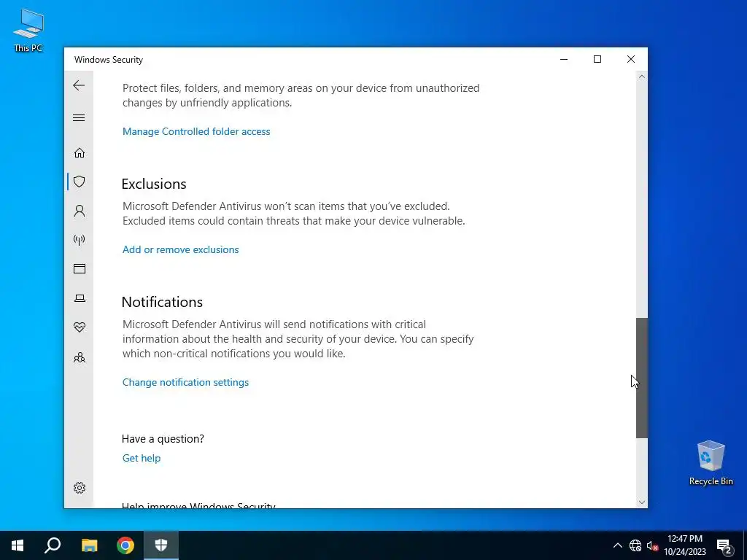Open the Windows Start menu
Viewport: 747px width, 560px height.
18,545
